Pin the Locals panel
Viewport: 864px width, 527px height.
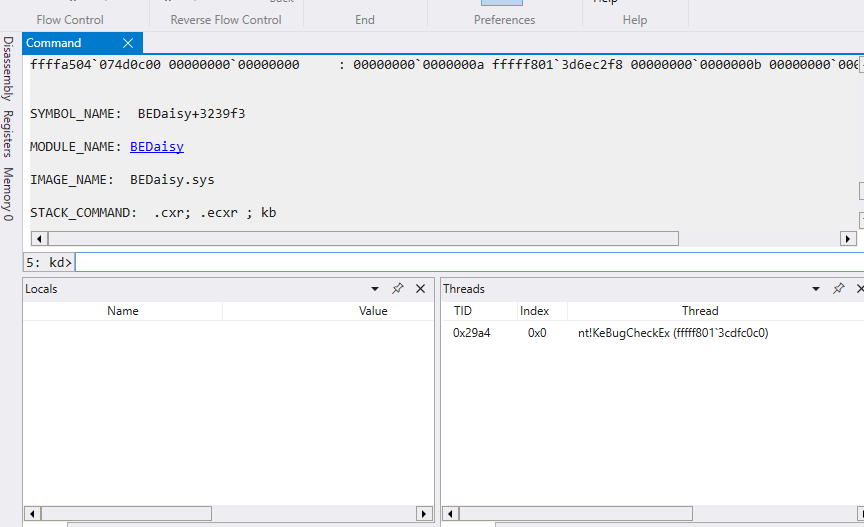click(x=397, y=288)
